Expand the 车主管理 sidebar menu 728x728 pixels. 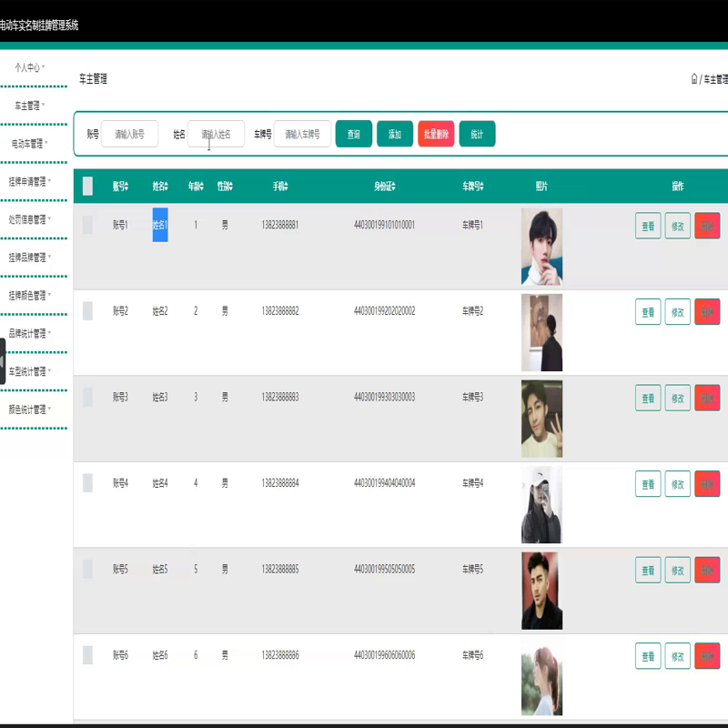29,106
